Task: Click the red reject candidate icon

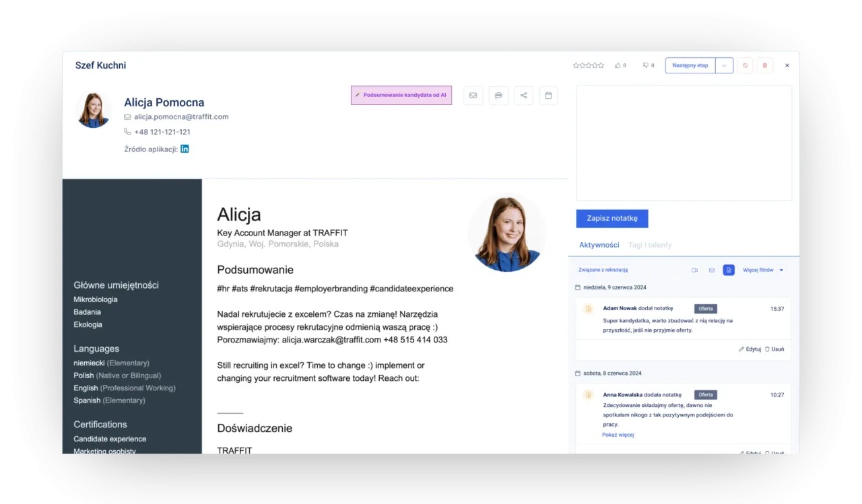Action: pos(745,65)
